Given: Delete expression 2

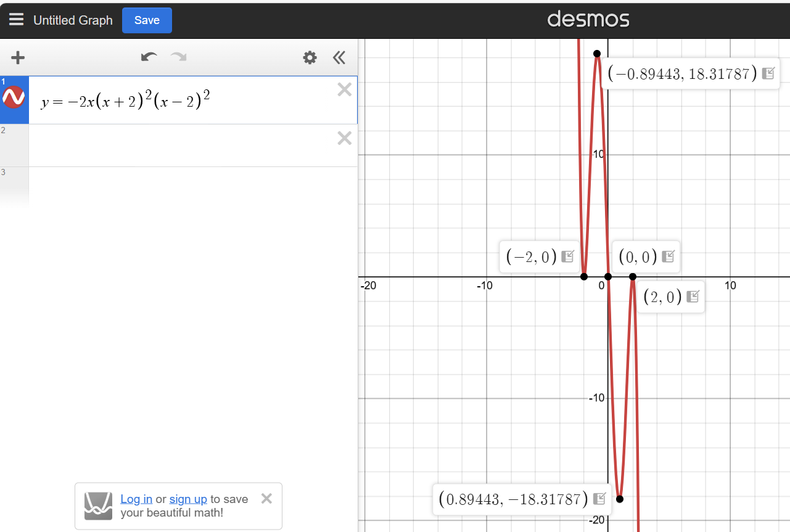Looking at the screenshot, I should [x=345, y=138].
